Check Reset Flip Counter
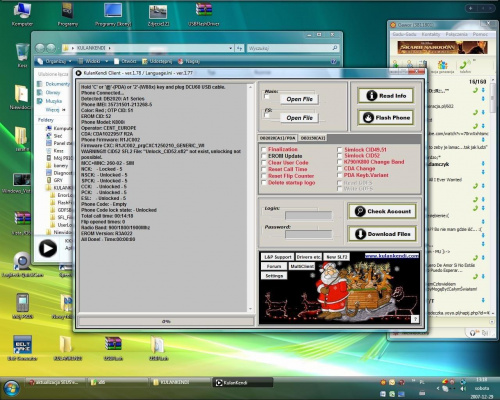This screenshot has width=500, height=400. tap(264, 176)
